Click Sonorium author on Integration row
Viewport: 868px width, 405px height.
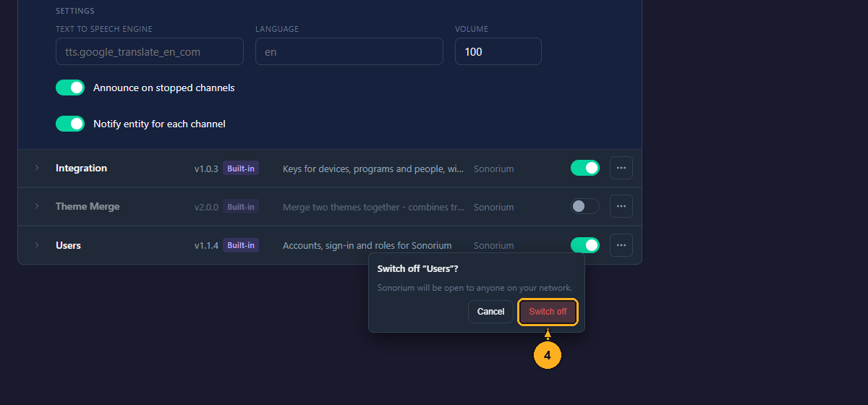coord(494,169)
